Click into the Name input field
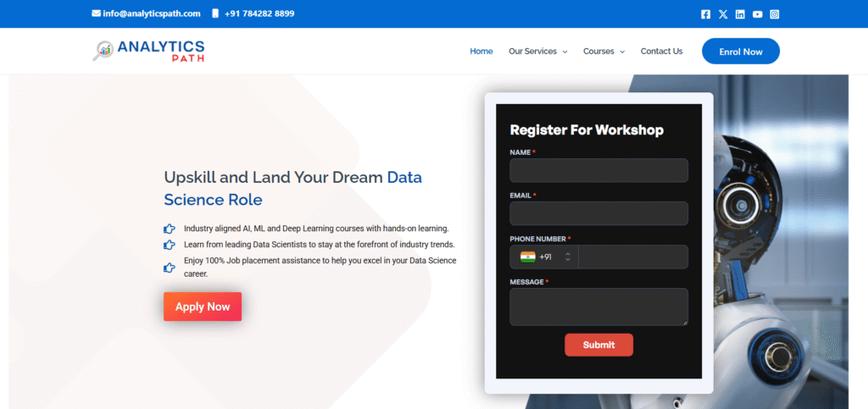This screenshot has width=868, height=409. pos(598,170)
